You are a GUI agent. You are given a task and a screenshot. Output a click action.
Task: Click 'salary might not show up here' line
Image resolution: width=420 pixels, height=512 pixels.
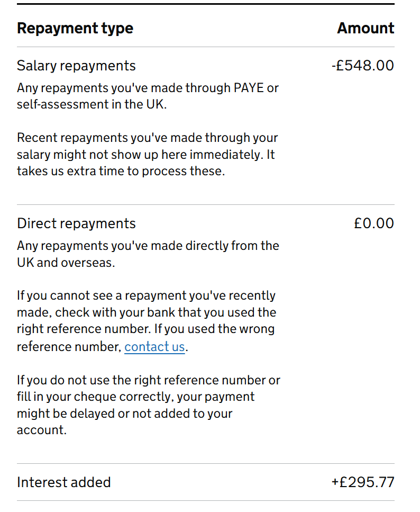(145, 155)
